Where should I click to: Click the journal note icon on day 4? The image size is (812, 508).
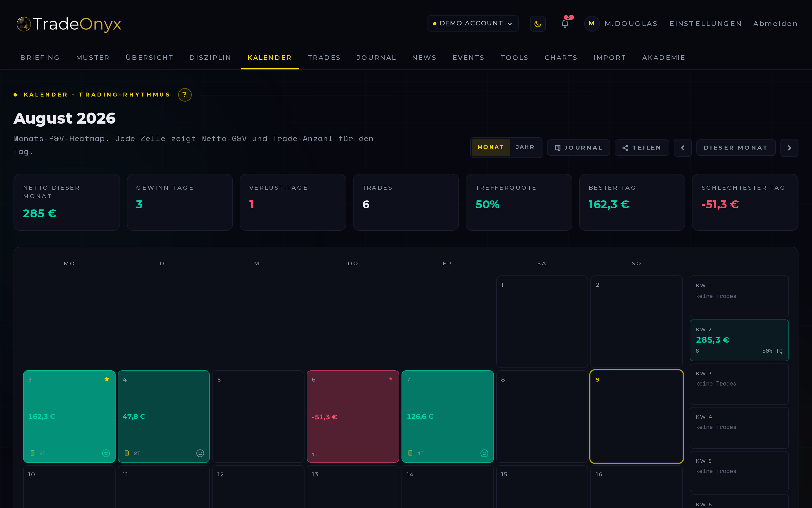pos(127,453)
